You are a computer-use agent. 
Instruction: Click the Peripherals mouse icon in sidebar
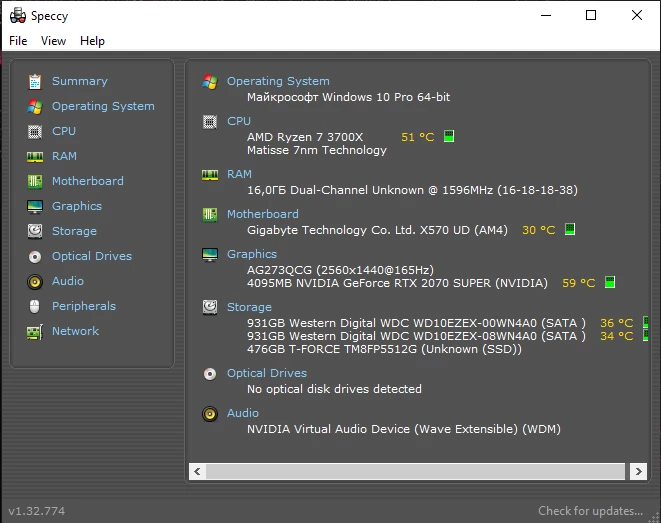[x=35, y=306]
